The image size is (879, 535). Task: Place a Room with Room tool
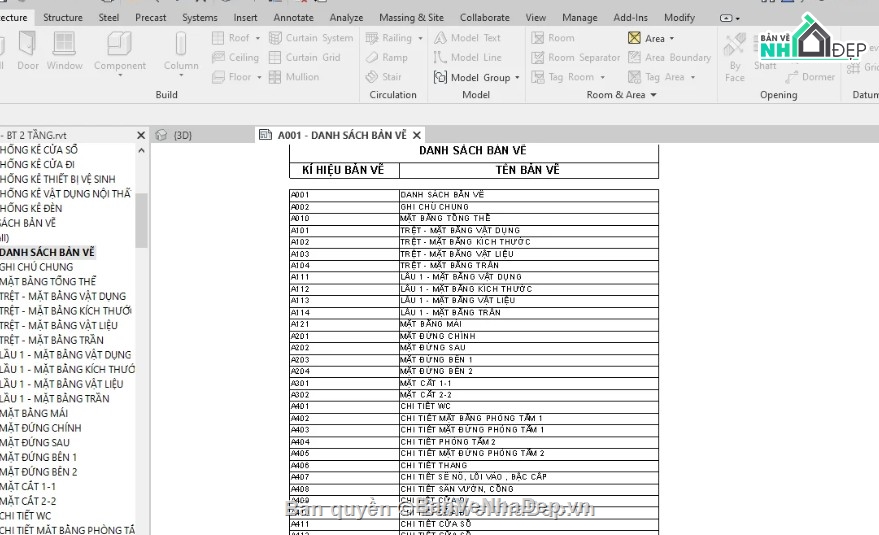pos(553,38)
